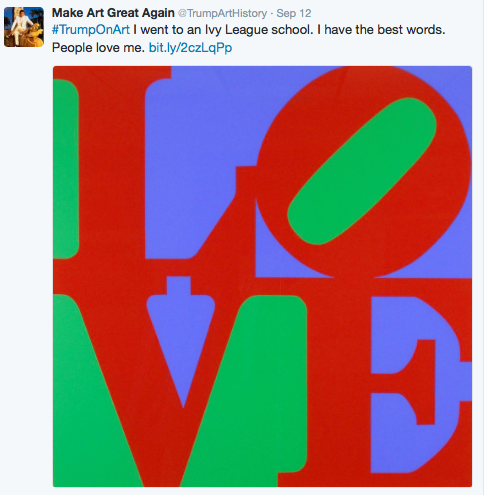Click the green strip left of the L
Image resolution: width=484 pixels, height=495 pixels.
[66, 169]
